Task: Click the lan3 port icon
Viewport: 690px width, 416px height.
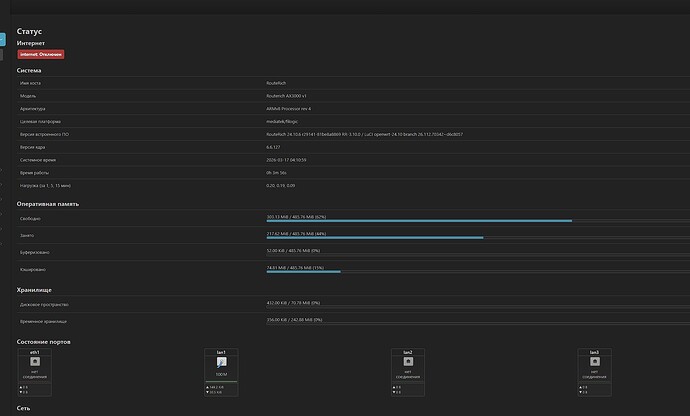Action: [595, 361]
